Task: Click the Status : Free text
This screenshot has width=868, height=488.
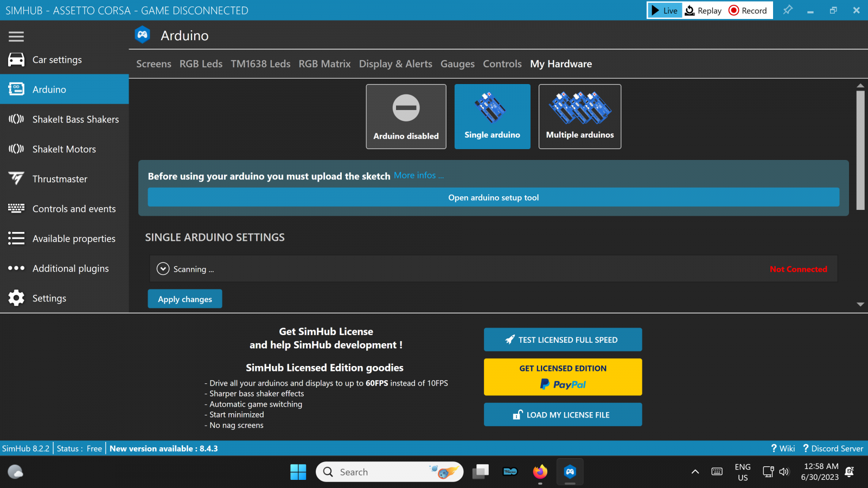Action: [79, 448]
